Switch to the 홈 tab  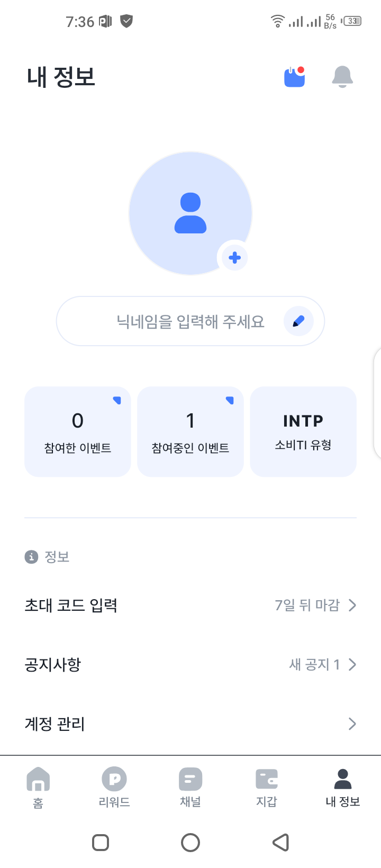pyautogui.click(x=38, y=787)
